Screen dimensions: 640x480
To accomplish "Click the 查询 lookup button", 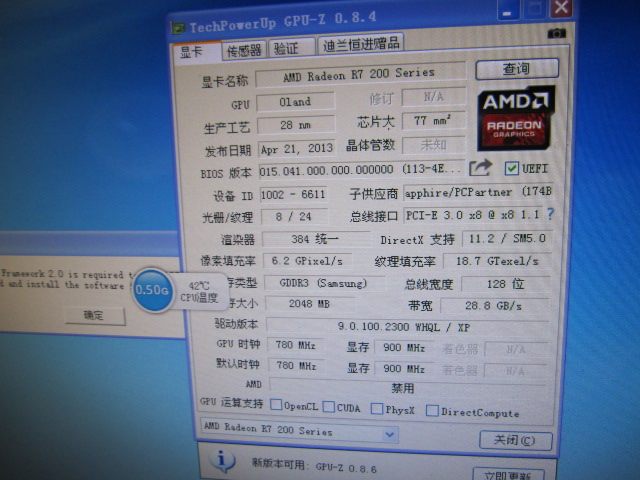I will pyautogui.click(x=517, y=69).
